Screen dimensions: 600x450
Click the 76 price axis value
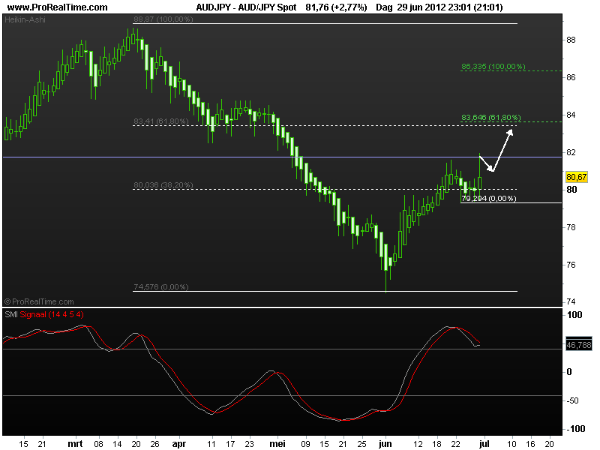tap(571, 265)
